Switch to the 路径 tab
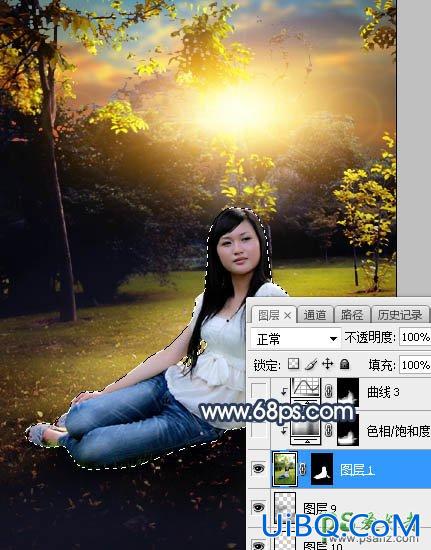Viewport: 431px width, 550px height. coord(352,315)
